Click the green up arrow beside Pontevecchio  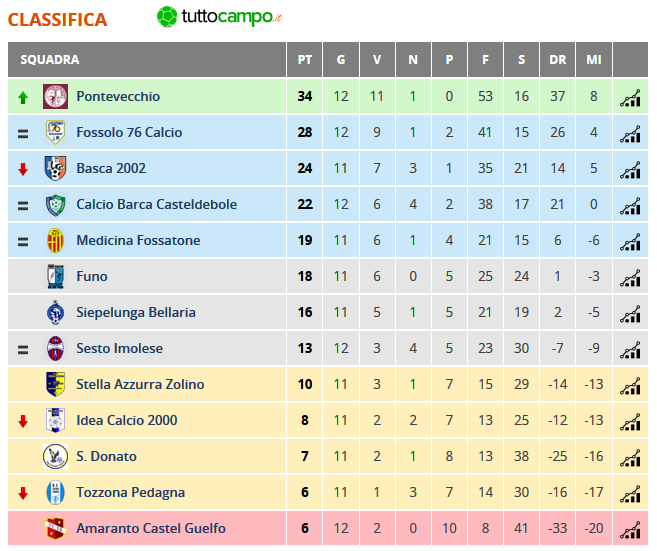point(23,98)
